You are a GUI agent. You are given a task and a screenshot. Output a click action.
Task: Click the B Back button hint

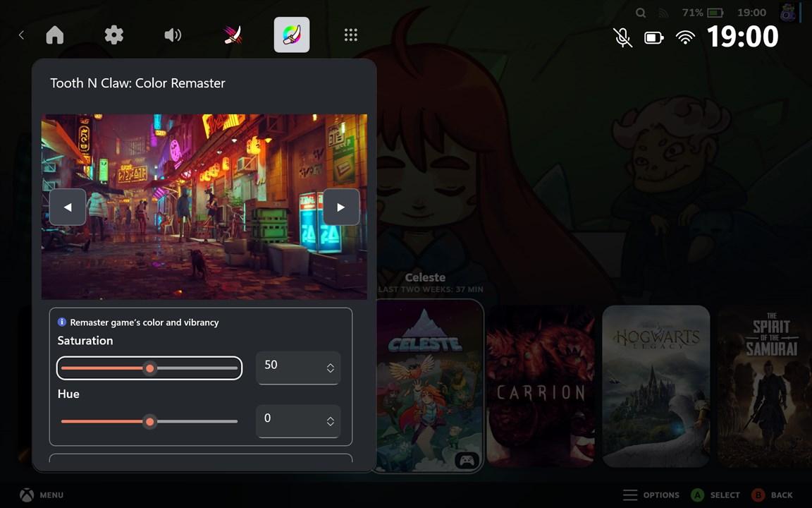pyautogui.click(x=772, y=495)
